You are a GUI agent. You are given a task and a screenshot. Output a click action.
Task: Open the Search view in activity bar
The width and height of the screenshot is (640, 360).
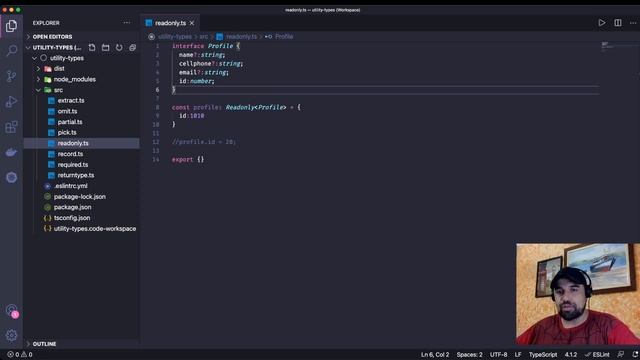click(11, 51)
